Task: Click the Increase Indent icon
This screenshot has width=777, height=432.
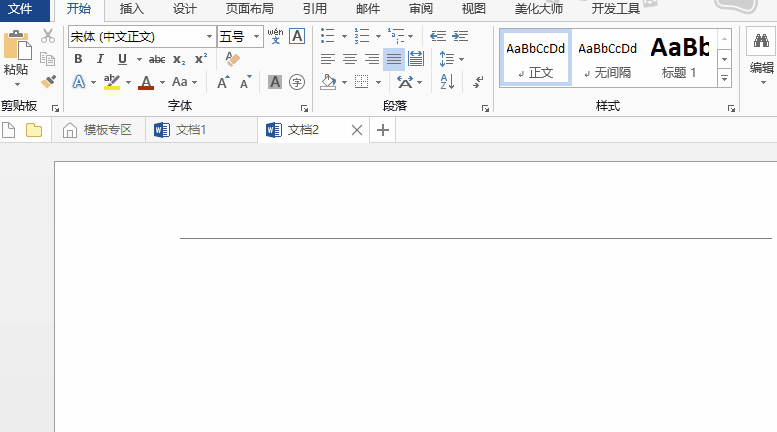Action: point(458,36)
